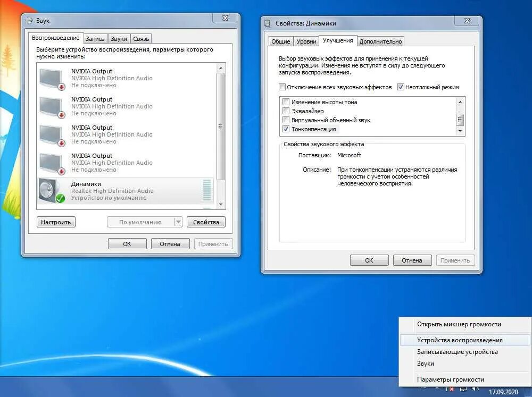Click the Описание: label
The image size is (532, 397).
click(317, 170)
